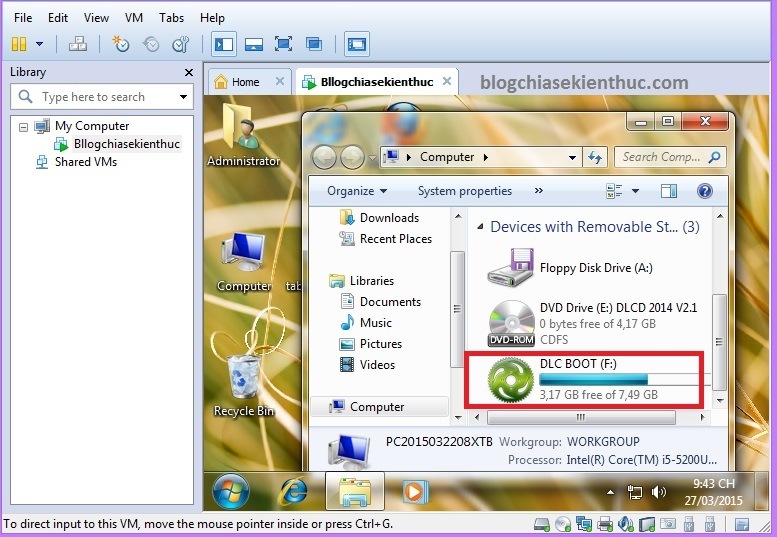Toggle the library sidebar view
The height and width of the screenshot is (537, 777).
[224, 44]
